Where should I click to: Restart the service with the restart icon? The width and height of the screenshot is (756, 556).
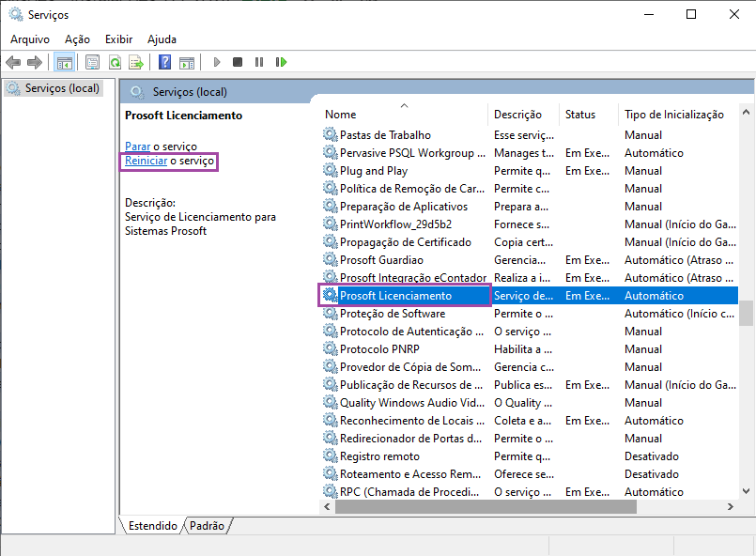tap(281, 62)
